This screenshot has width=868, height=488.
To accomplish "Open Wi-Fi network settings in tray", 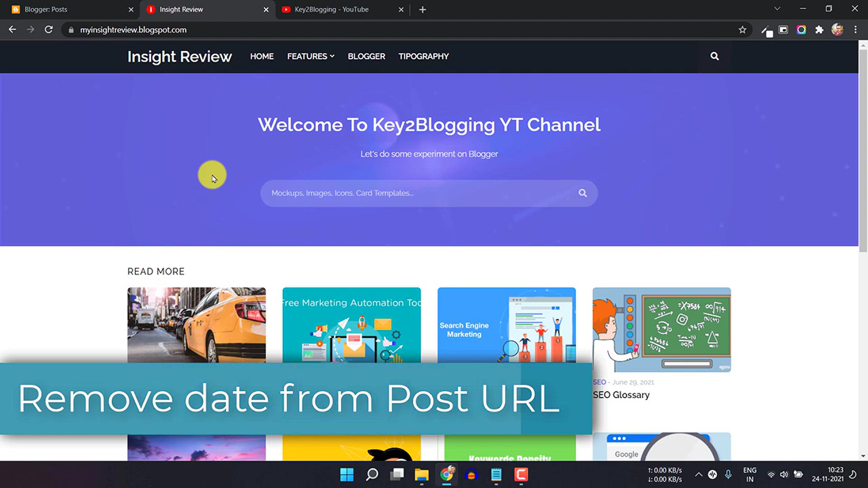I will coord(771,474).
